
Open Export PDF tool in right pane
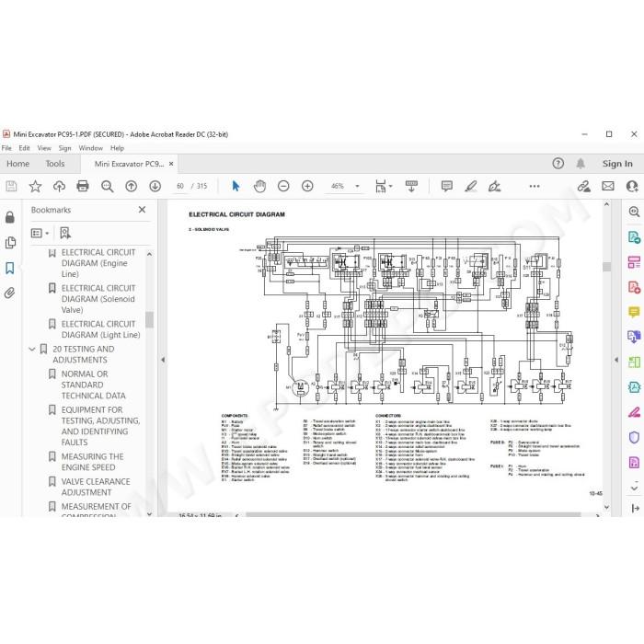(x=634, y=237)
